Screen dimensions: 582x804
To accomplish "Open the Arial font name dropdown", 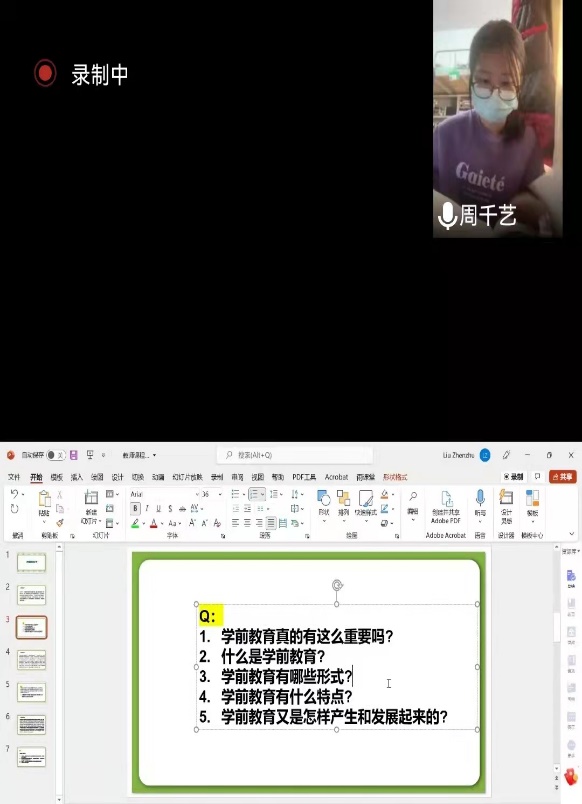I will pyautogui.click(x=164, y=494).
